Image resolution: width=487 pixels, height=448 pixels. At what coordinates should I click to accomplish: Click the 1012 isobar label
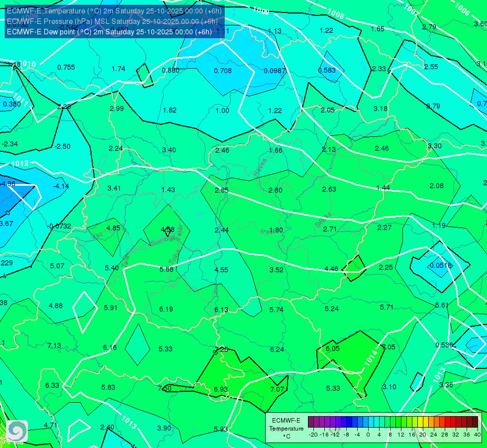(x=20, y=164)
